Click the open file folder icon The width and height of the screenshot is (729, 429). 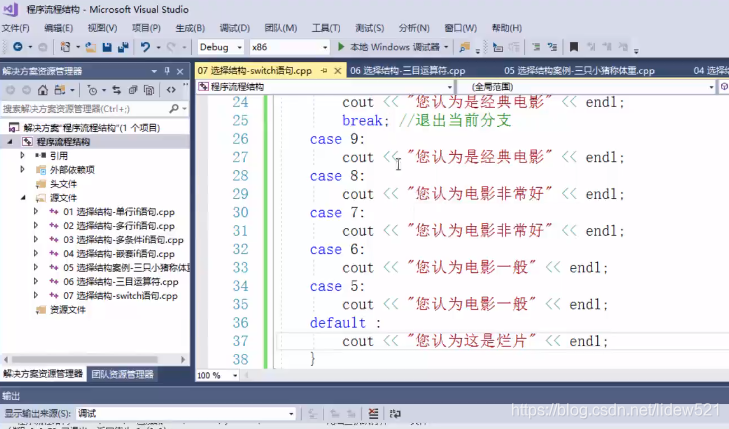(x=91, y=47)
